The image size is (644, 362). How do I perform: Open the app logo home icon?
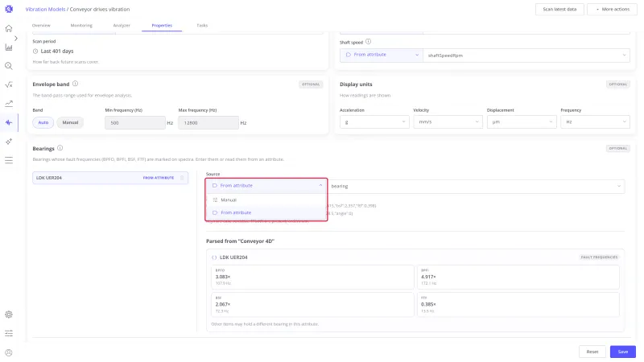(9, 9)
